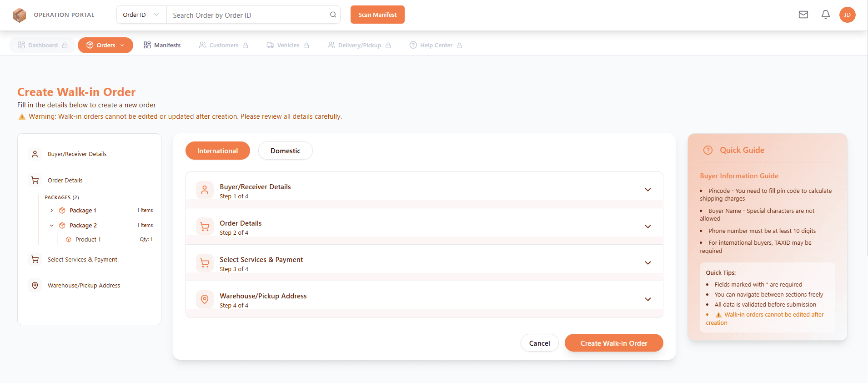Jump to Select Services & Payment in sidebar
The width and height of the screenshot is (868, 383).
click(x=82, y=260)
